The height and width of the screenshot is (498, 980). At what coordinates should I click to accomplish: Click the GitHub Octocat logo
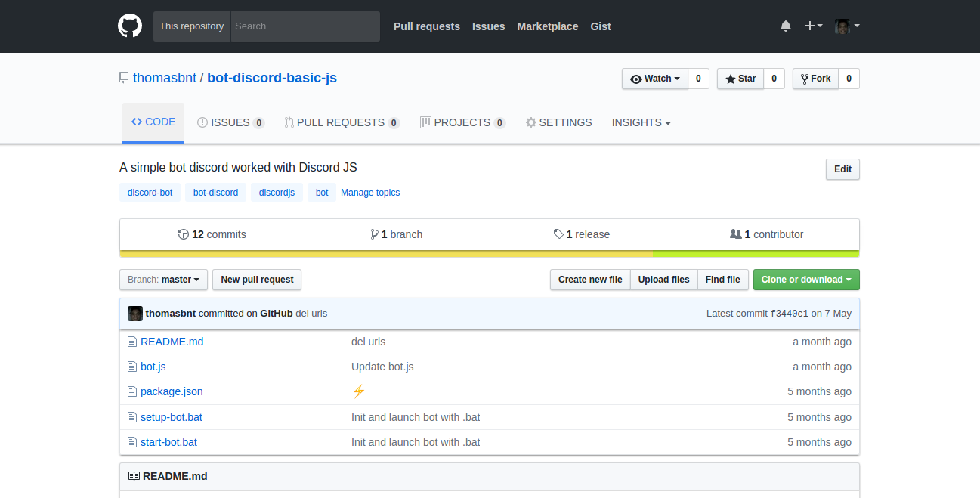[x=130, y=26]
